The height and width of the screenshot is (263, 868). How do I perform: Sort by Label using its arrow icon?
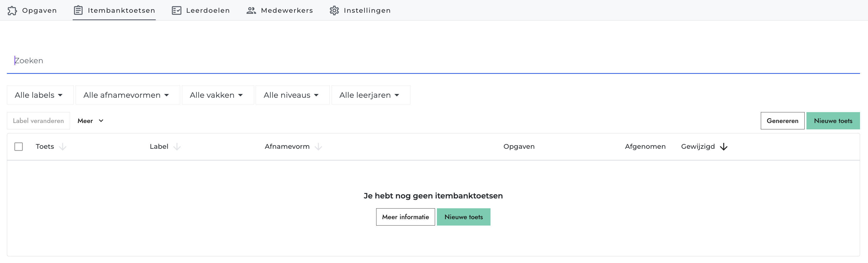pyautogui.click(x=177, y=147)
